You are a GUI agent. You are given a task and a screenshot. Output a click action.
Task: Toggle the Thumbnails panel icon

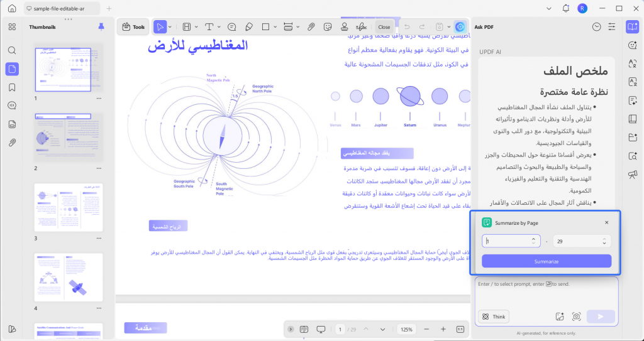point(12,69)
